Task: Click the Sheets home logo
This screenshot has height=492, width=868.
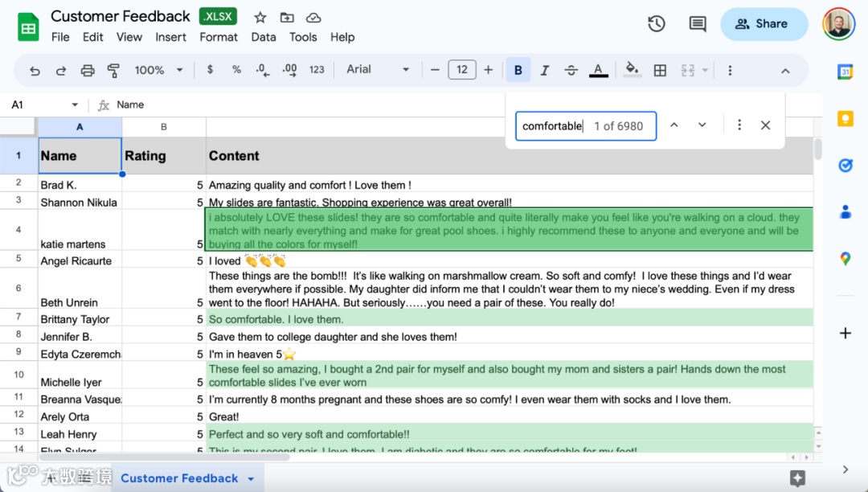Action: pyautogui.click(x=28, y=27)
